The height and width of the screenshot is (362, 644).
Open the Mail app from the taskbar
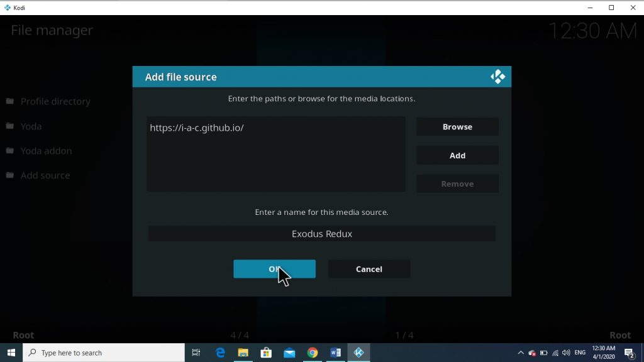[x=289, y=353]
